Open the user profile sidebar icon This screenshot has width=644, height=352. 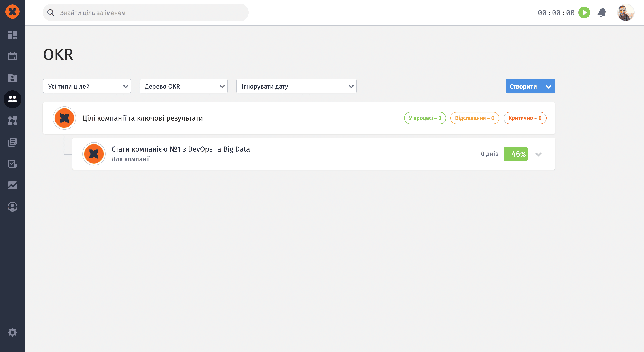13,207
